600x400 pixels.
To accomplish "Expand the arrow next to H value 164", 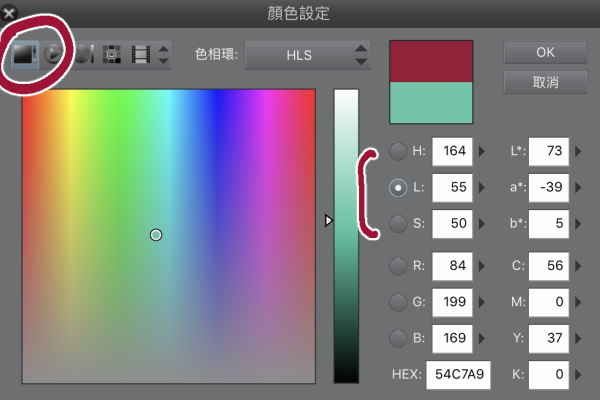I will pos(482,151).
